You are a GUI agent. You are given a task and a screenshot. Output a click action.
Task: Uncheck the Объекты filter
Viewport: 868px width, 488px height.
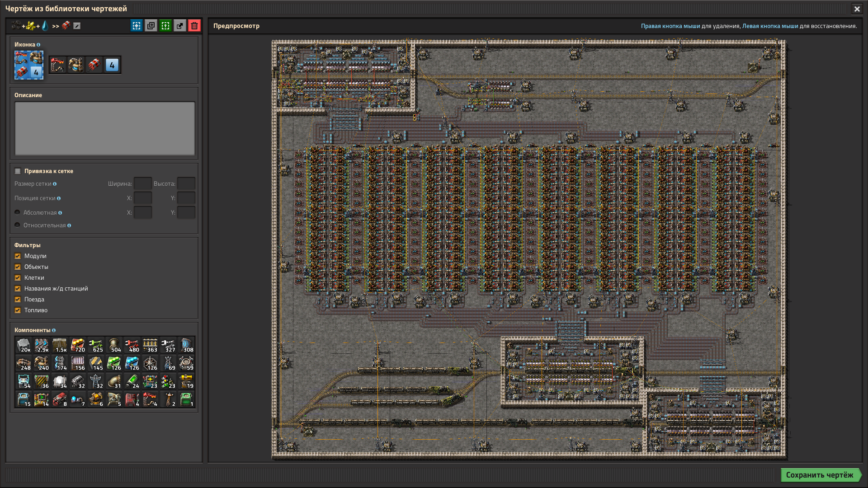18,267
